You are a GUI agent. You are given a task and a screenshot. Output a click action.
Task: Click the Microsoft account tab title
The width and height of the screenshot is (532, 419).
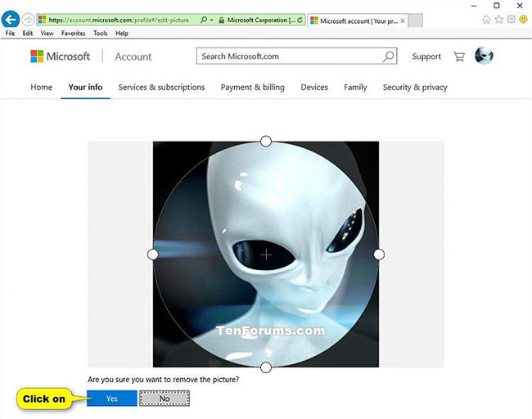[359, 21]
